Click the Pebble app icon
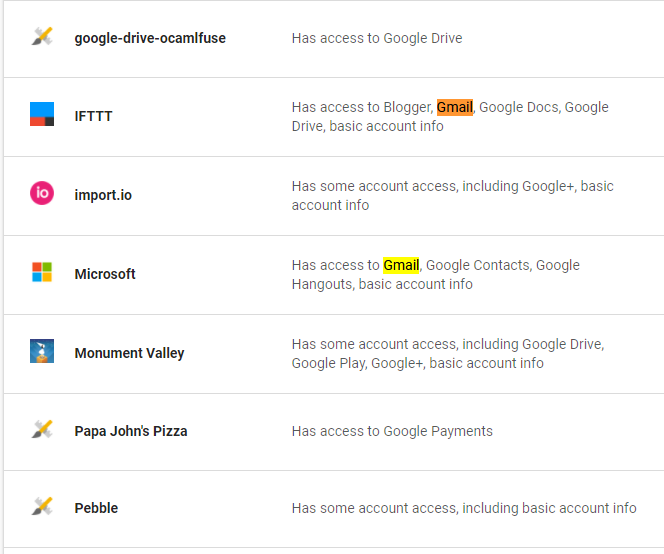664x554 pixels. coord(41,508)
